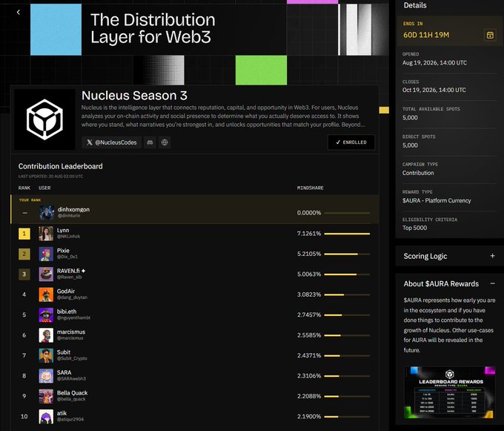
Task: Click marcismus's avatar
Action: (46, 335)
